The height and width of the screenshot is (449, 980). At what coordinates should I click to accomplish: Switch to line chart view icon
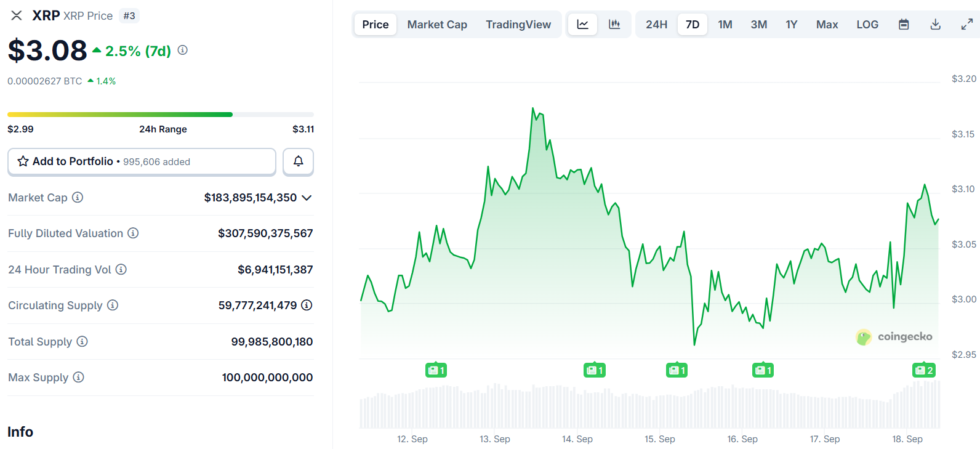[582, 25]
